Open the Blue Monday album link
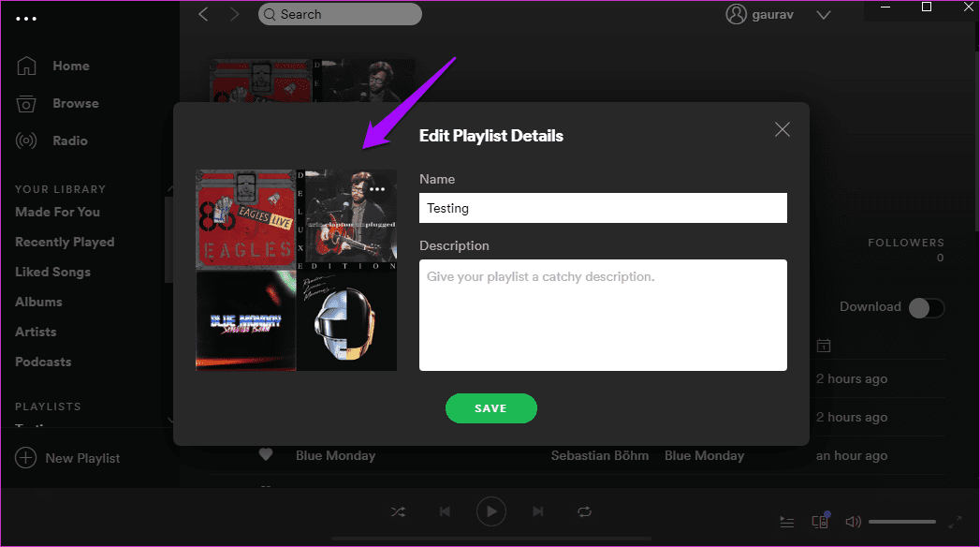 tap(705, 456)
